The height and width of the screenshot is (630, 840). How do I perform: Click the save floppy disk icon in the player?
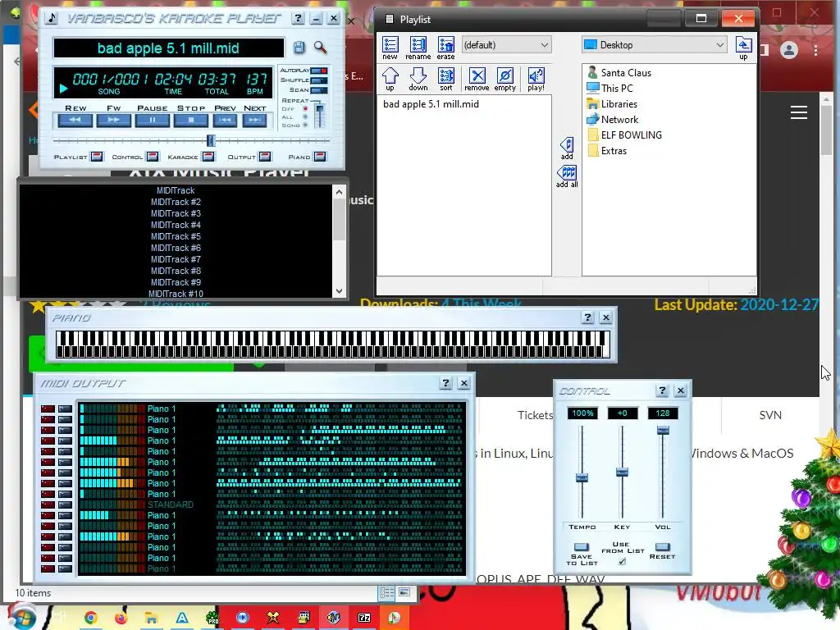point(299,48)
